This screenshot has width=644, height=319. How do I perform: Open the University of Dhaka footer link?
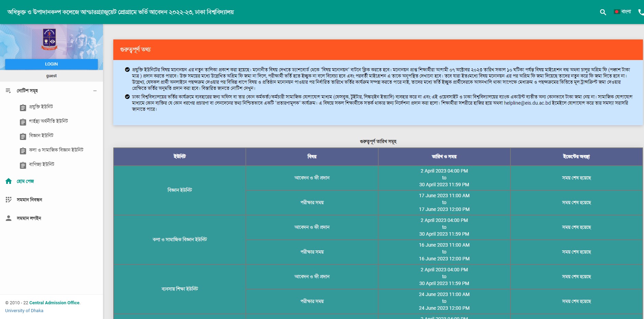[x=24, y=311]
